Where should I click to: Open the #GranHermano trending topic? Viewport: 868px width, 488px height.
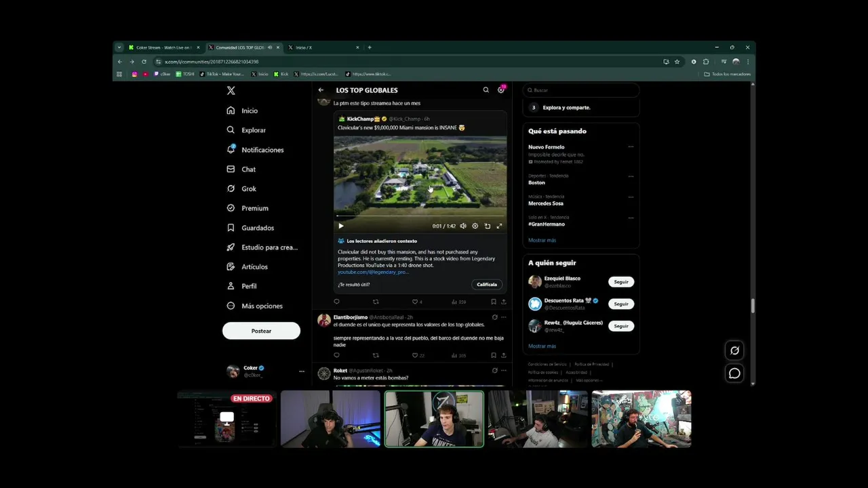click(547, 224)
